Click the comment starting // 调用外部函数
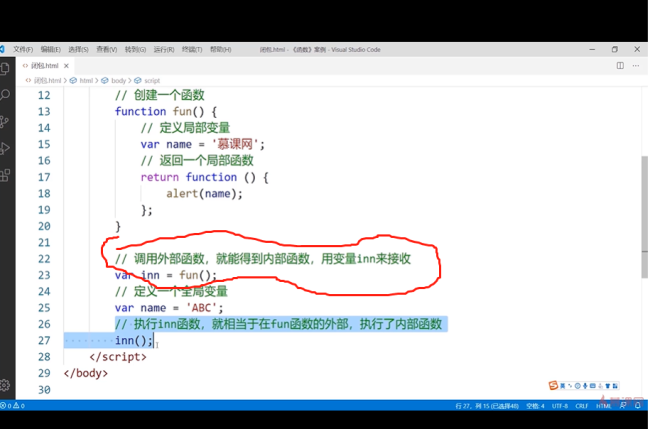Image resolution: width=650 pixels, height=429 pixels. 263,259
